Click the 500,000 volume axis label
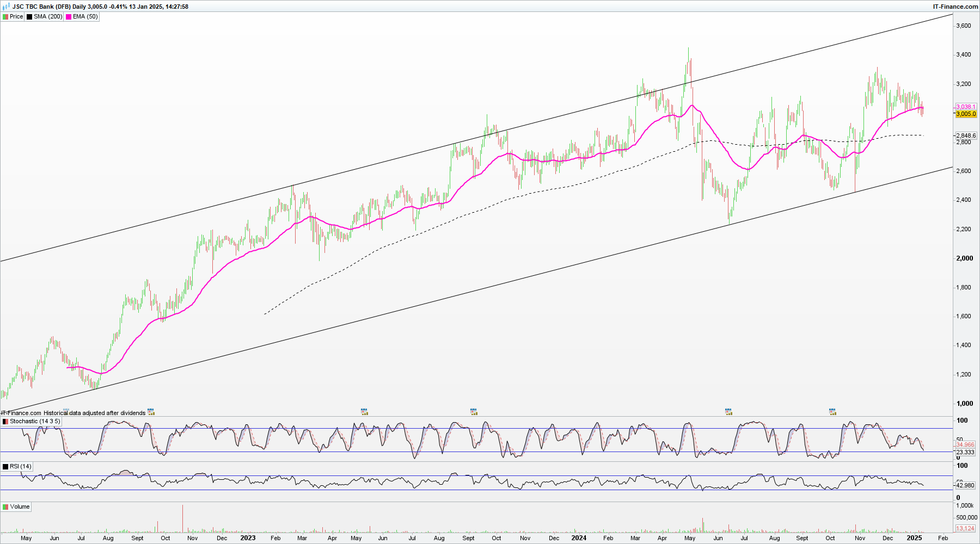This screenshot has width=980, height=544. pyautogui.click(x=966, y=518)
